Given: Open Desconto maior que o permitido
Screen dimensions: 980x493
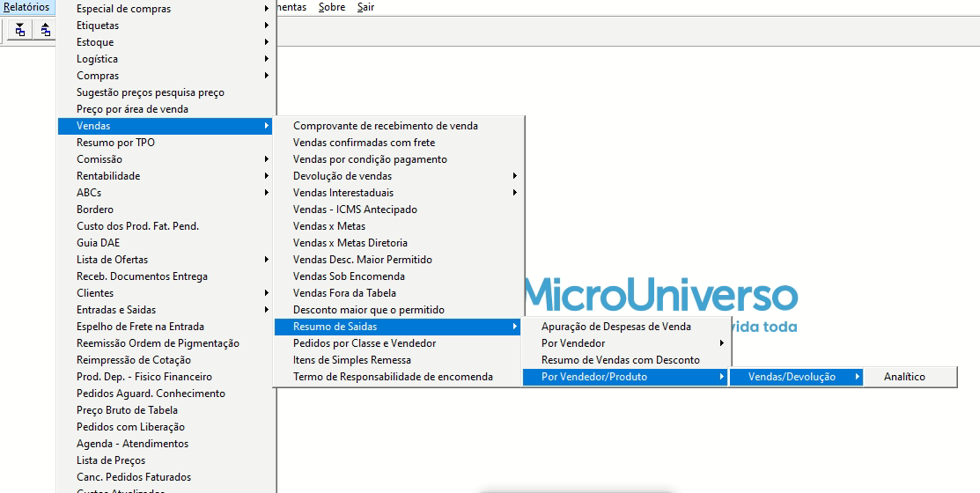Looking at the screenshot, I should [397, 310].
